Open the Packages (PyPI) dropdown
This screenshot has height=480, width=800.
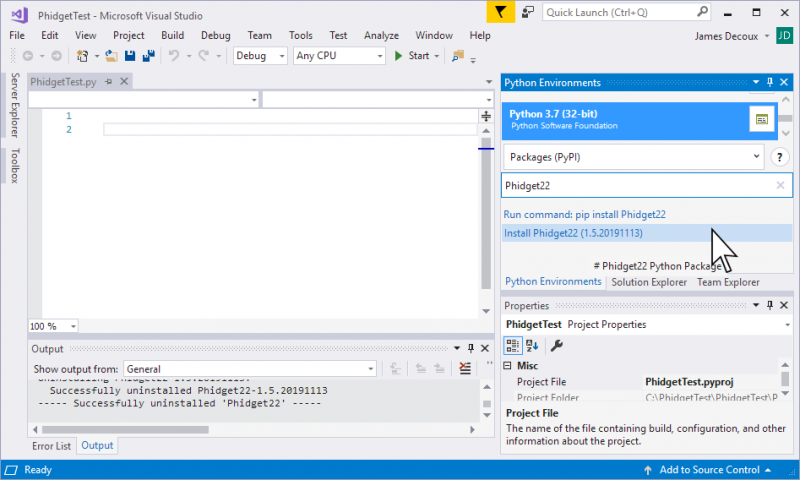point(634,157)
